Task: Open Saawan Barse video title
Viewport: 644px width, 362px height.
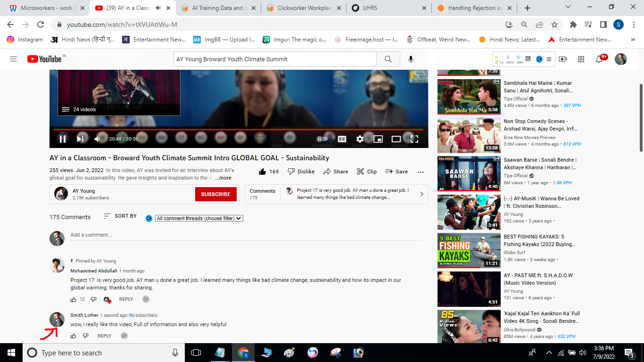Action: [540, 164]
